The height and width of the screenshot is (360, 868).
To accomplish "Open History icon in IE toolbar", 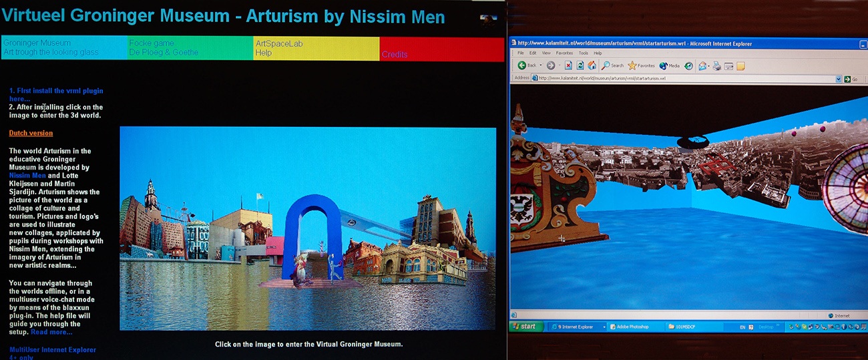I will tap(688, 65).
